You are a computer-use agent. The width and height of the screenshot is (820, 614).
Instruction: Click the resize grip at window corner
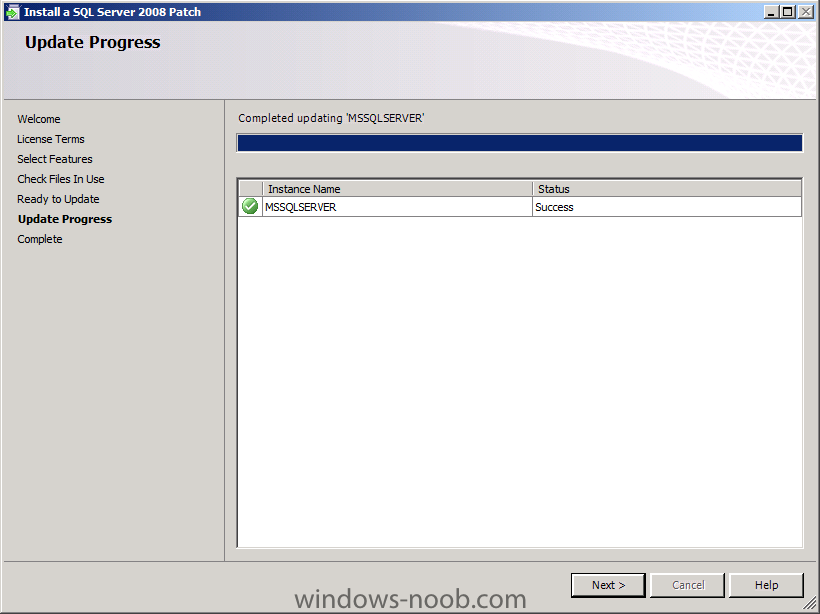810,604
